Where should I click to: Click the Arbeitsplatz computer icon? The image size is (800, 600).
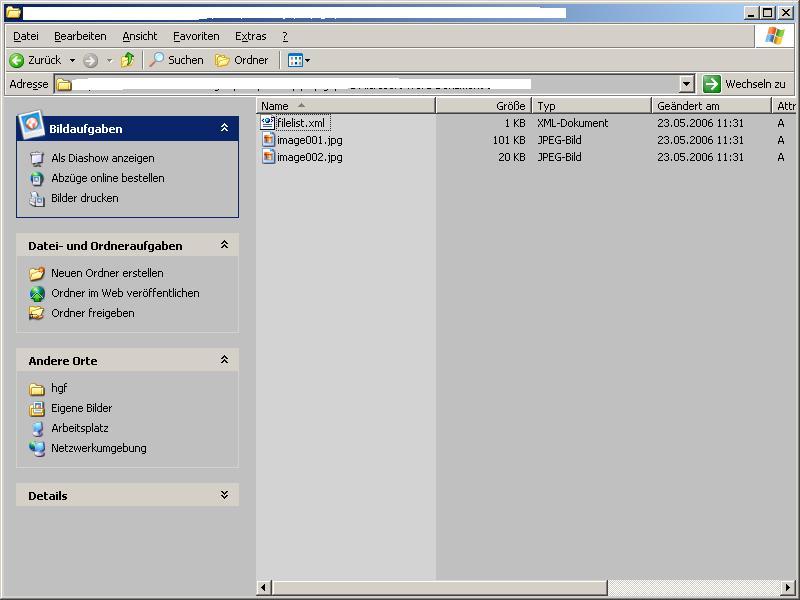tap(37, 429)
